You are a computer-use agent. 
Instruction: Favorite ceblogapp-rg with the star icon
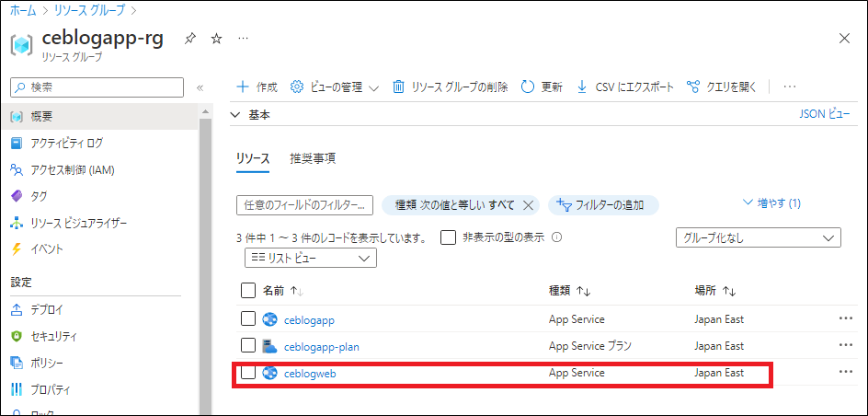pos(217,39)
